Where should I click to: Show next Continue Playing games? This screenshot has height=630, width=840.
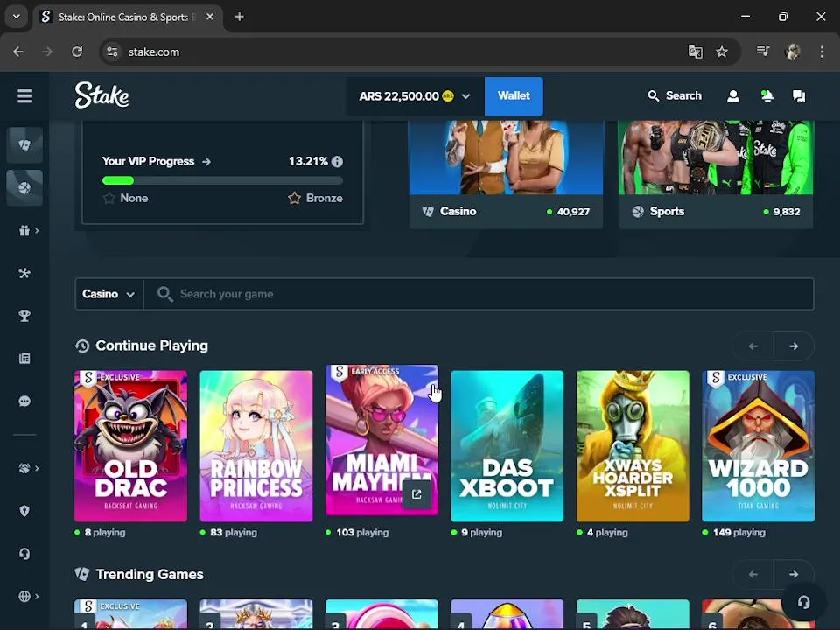pyautogui.click(x=794, y=346)
